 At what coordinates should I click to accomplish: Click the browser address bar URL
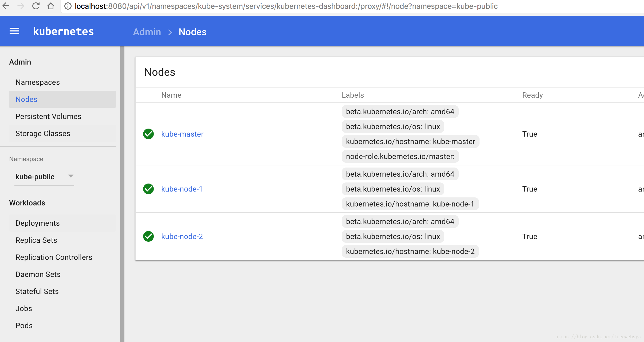coord(286,6)
